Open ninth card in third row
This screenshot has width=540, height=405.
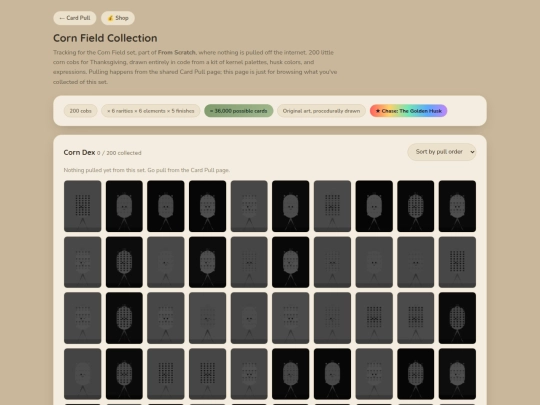tap(416, 318)
